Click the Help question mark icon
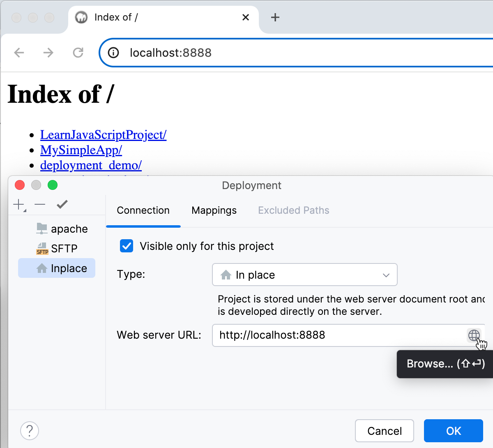The height and width of the screenshot is (448, 493). tap(29, 430)
